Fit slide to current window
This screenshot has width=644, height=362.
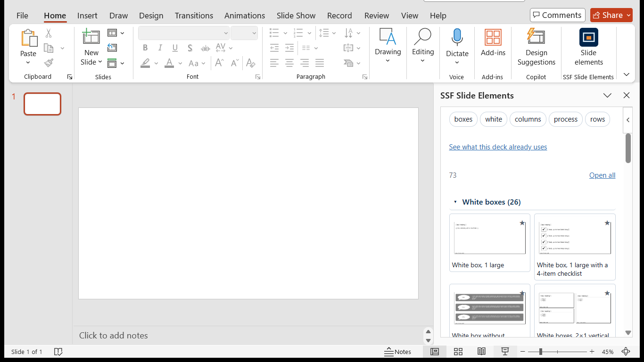626,352
